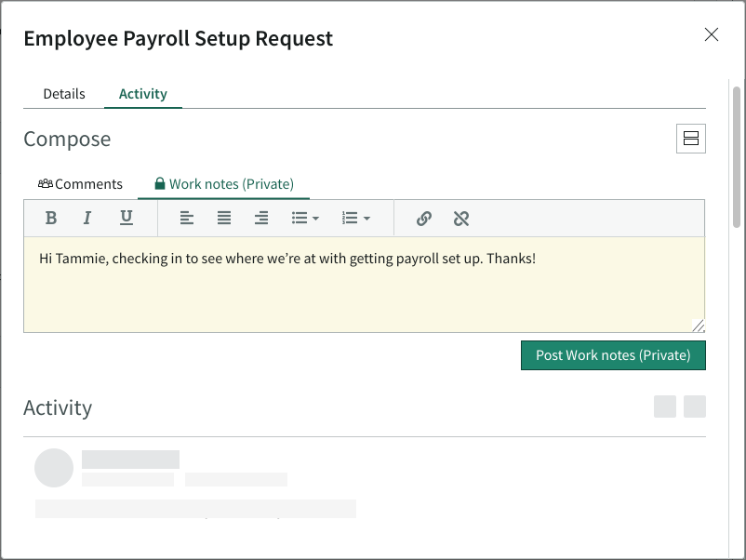Apply italic formatting to the text
The image size is (746, 560).
pyautogui.click(x=87, y=219)
